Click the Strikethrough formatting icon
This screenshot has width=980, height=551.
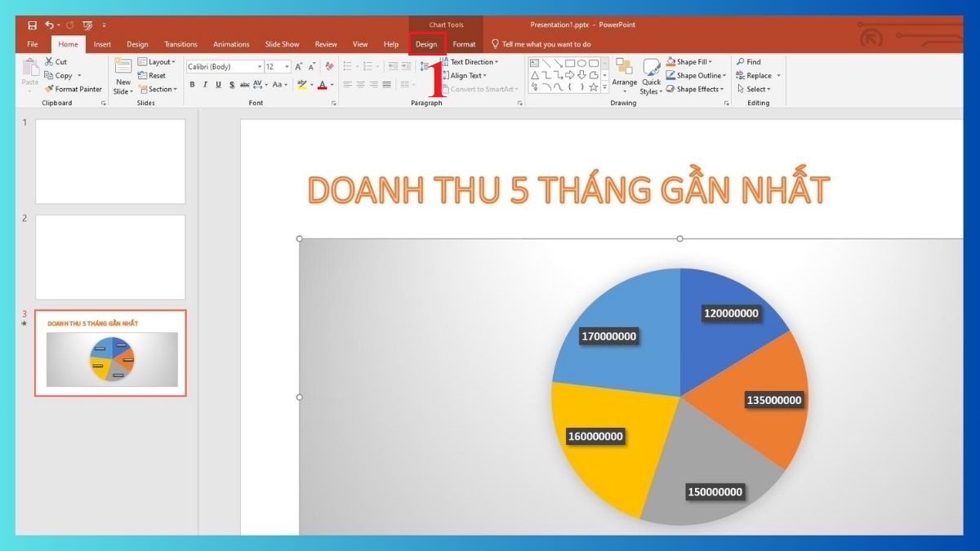pyautogui.click(x=245, y=84)
